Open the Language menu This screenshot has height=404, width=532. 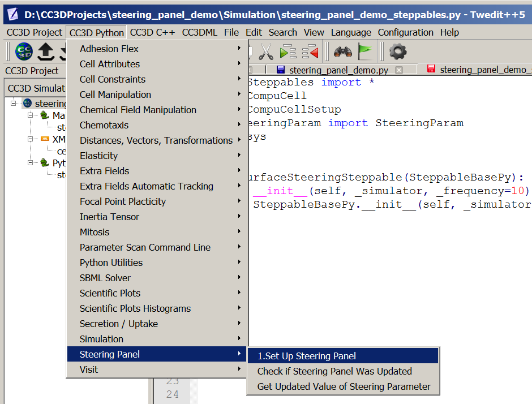[351, 32]
